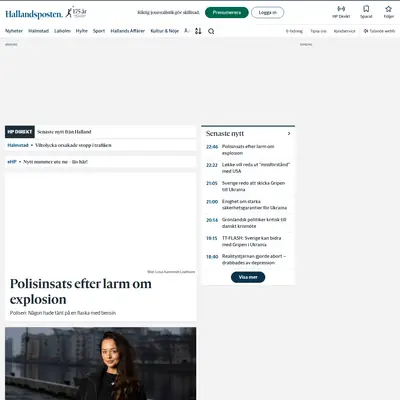Open headline 'Polisinsats efter larm om explosion'
Screen dimensions: 400x400
click(81, 291)
